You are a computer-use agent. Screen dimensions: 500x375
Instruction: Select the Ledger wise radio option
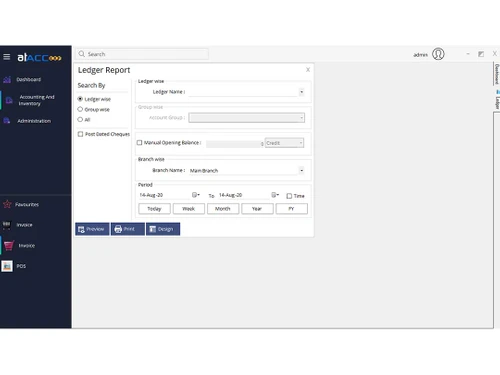tap(80, 99)
